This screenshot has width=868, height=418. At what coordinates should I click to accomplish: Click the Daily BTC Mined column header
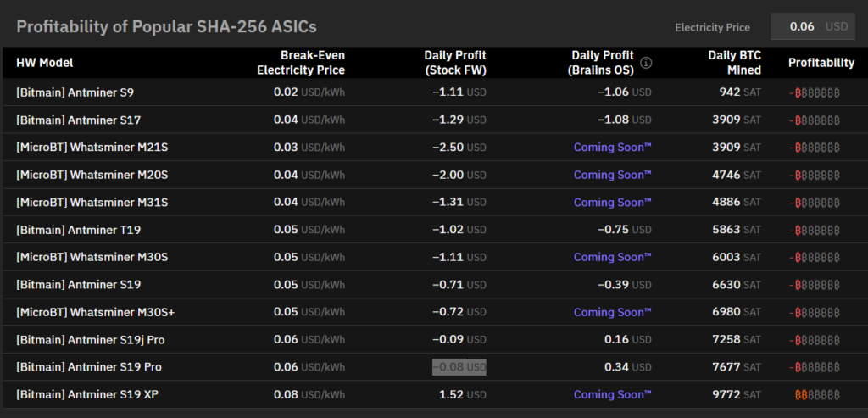click(735, 63)
